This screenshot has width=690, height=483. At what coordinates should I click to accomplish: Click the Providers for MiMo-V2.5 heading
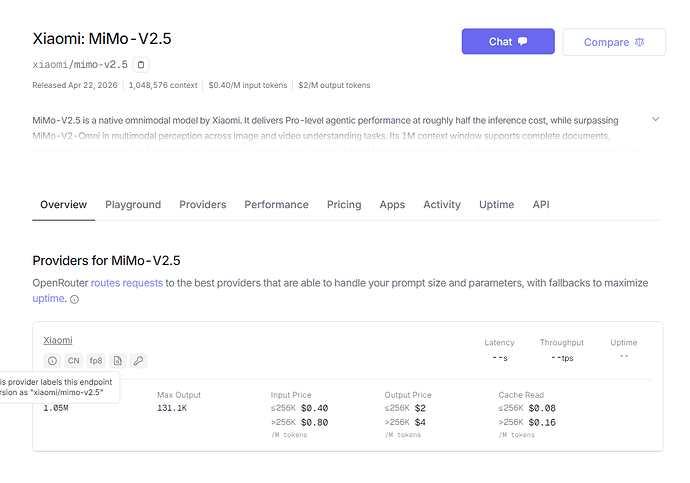click(x=106, y=260)
